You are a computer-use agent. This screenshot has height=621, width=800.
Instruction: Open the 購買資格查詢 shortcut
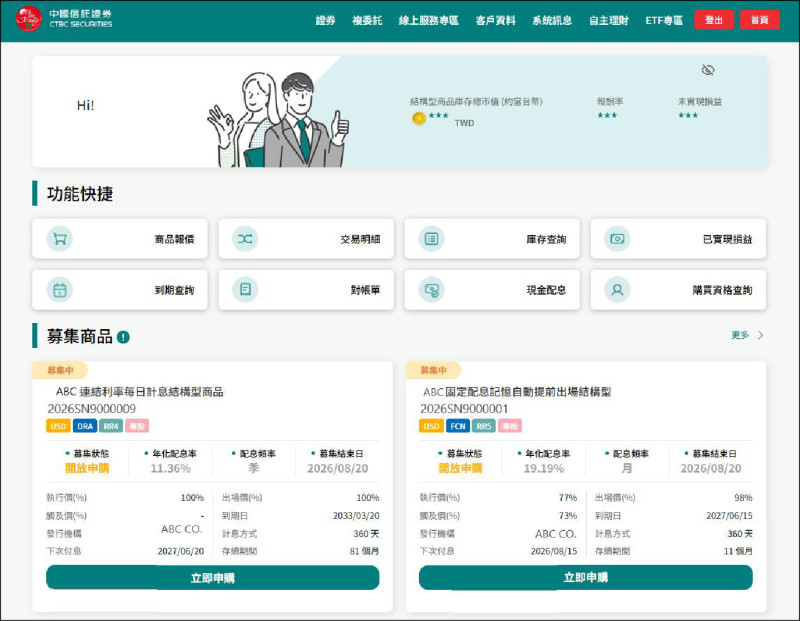[678, 290]
